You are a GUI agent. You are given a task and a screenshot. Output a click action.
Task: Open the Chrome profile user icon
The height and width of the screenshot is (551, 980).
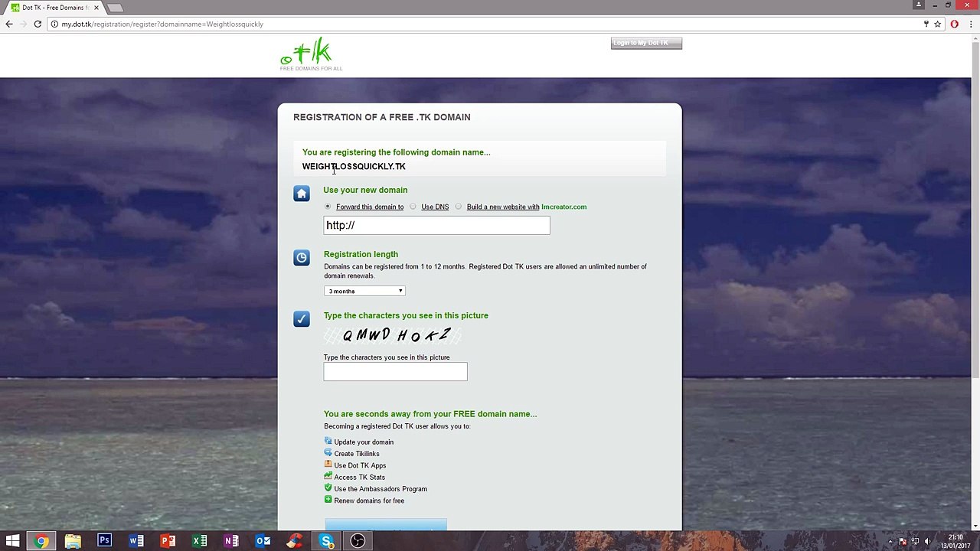918,5
